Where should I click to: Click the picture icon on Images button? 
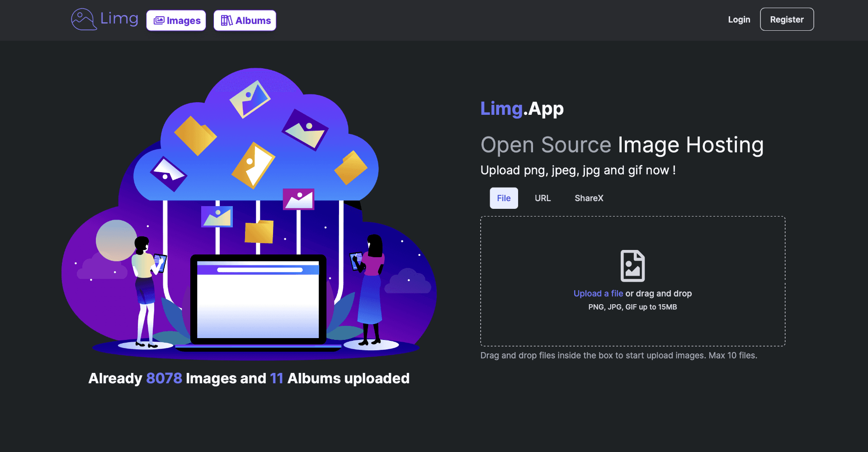point(159,20)
